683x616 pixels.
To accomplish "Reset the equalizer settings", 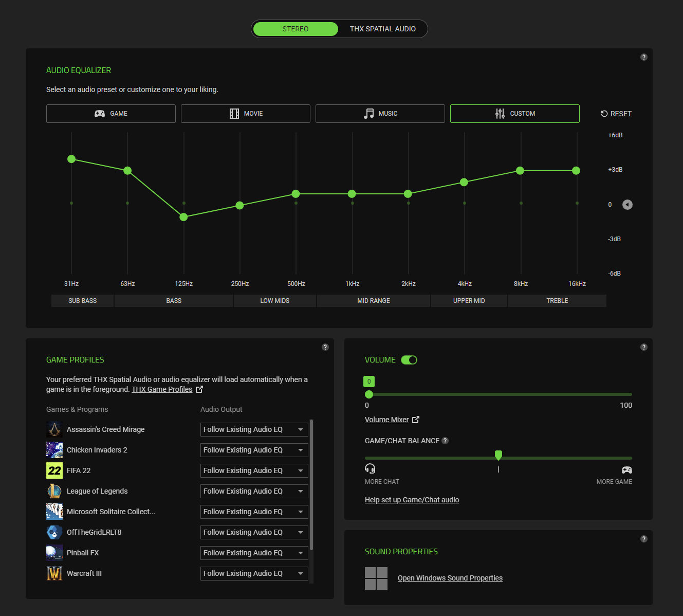I will point(616,114).
